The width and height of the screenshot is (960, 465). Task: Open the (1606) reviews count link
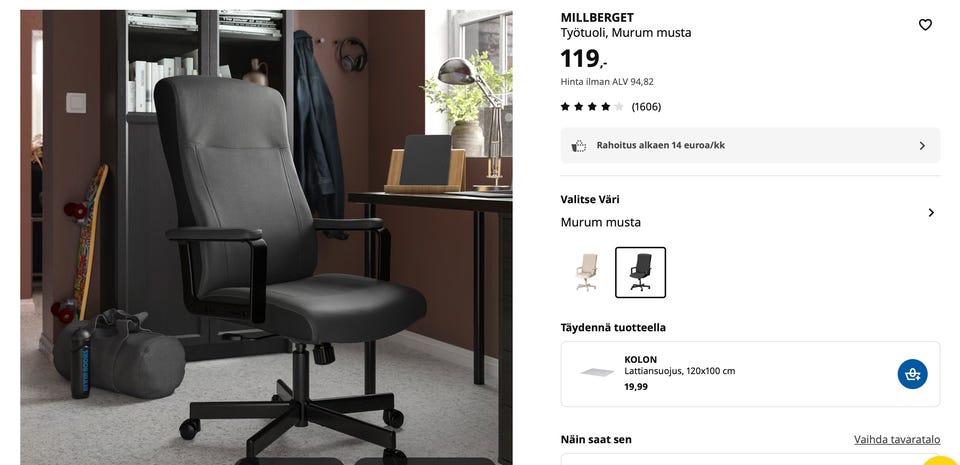click(646, 107)
